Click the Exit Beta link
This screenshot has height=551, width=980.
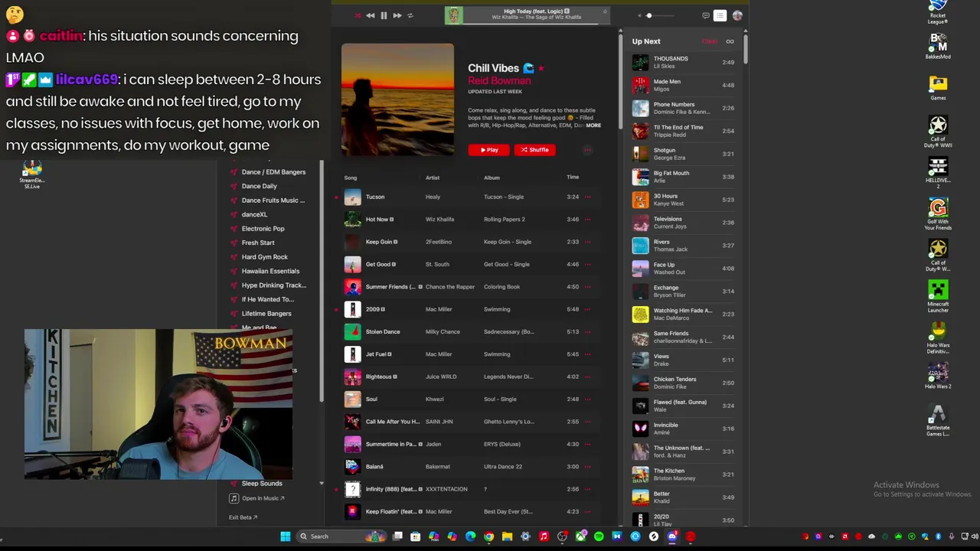click(x=243, y=517)
